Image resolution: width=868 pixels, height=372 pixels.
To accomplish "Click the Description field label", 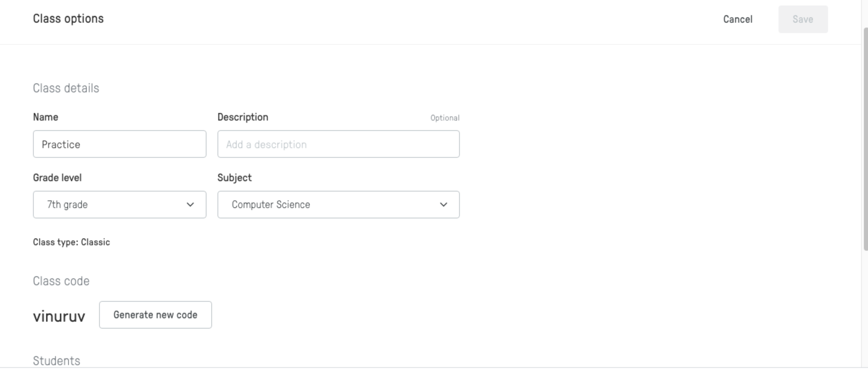I will pyautogui.click(x=242, y=117).
